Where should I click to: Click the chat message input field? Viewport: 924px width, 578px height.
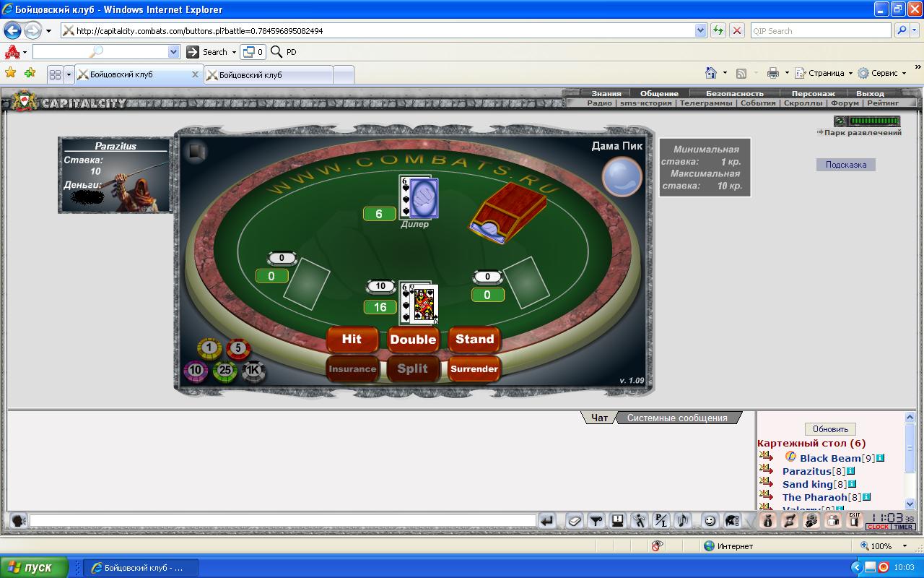click(282, 520)
